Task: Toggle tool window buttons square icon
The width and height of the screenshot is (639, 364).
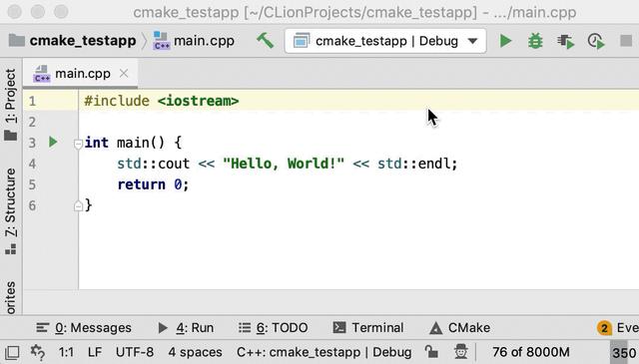Action: click(12, 352)
